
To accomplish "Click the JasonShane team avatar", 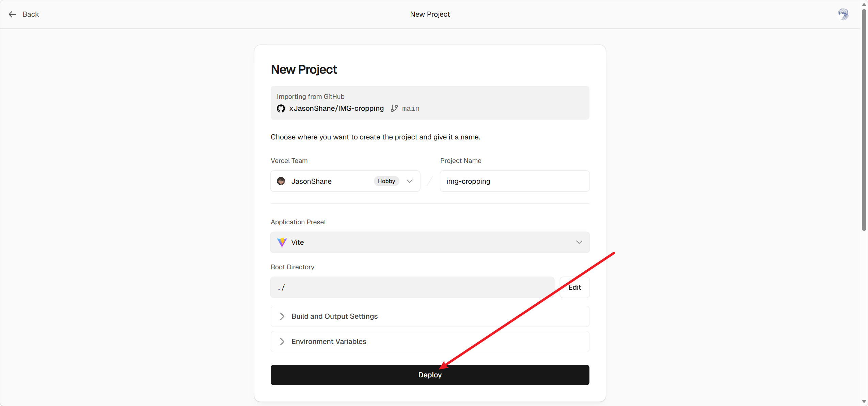I will click(281, 181).
